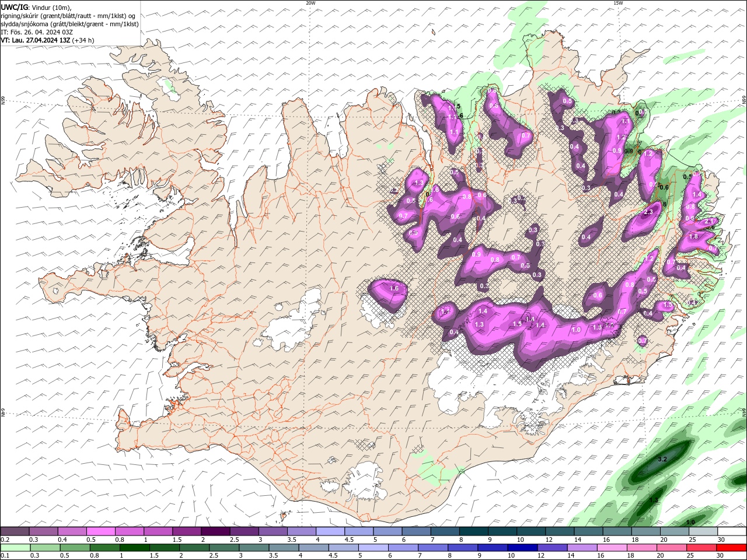Select the white 30 swatch on upper scale

[x=732, y=531]
